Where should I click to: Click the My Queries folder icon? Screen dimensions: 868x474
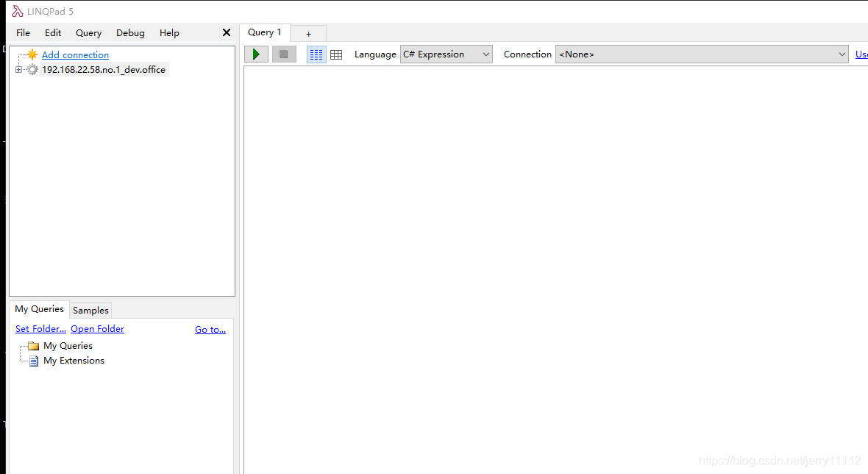(34, 345)
